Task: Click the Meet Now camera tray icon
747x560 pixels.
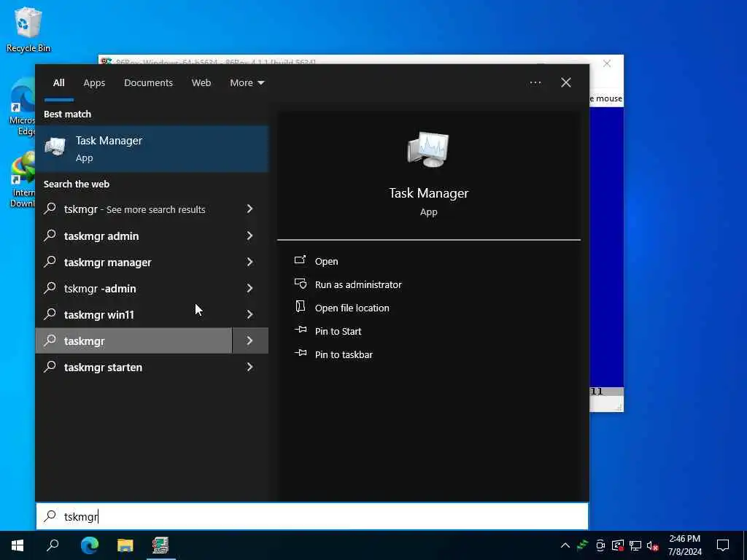Action: [x=600, y=545]
